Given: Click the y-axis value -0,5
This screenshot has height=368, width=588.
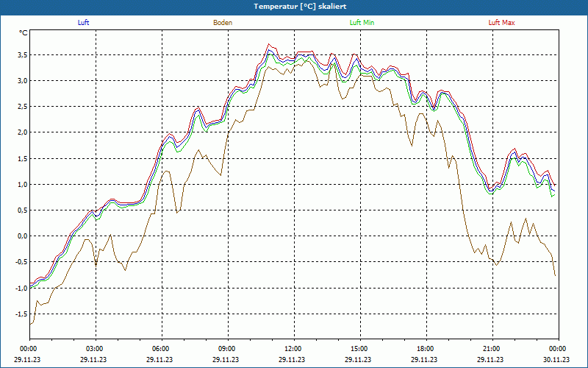Looking at the screenshot, I should (22, 262).
